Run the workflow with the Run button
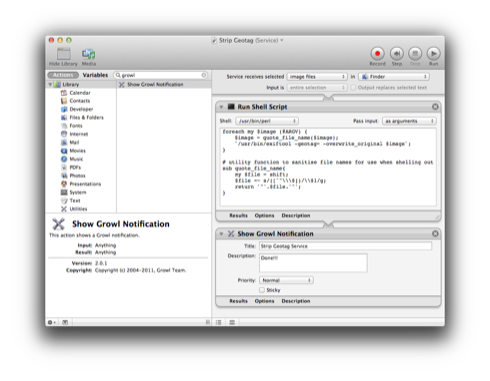490x381 pixels. (433, 53)
